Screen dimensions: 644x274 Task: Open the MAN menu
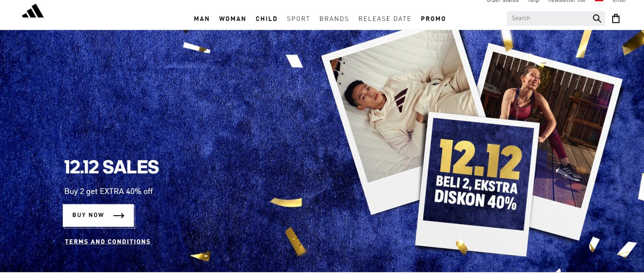click(202, 19)
